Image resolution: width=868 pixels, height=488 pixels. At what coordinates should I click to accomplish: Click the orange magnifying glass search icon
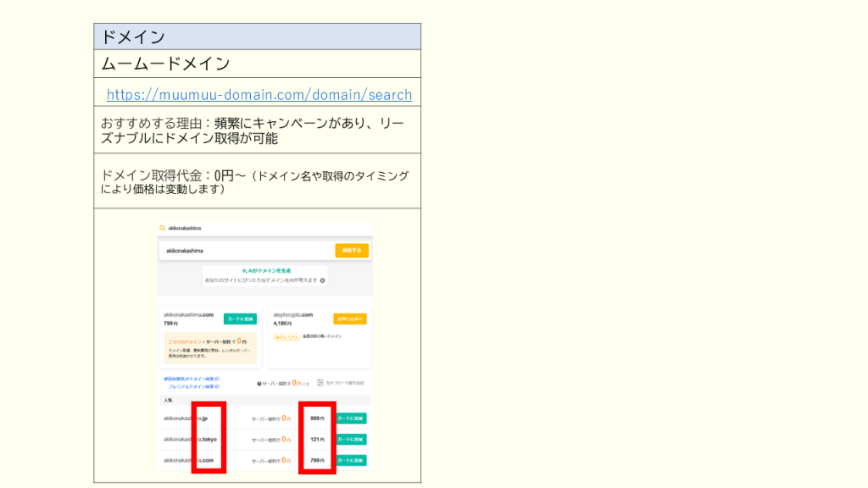162,228
